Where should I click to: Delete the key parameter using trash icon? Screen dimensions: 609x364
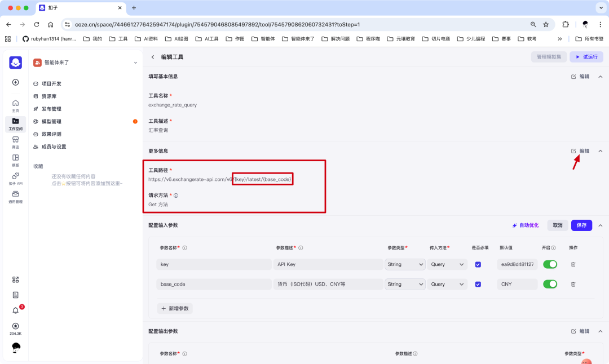573,264
